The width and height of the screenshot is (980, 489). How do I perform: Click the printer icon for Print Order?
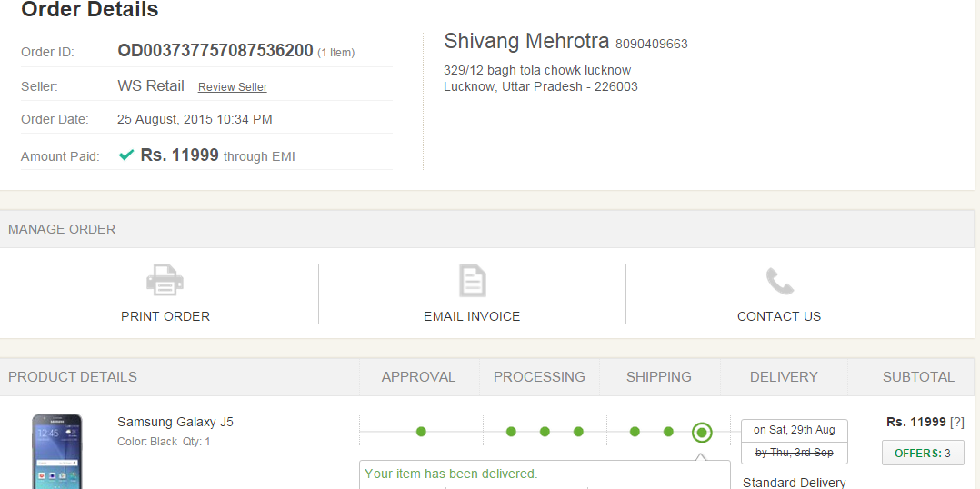click(x=165, y=281)
